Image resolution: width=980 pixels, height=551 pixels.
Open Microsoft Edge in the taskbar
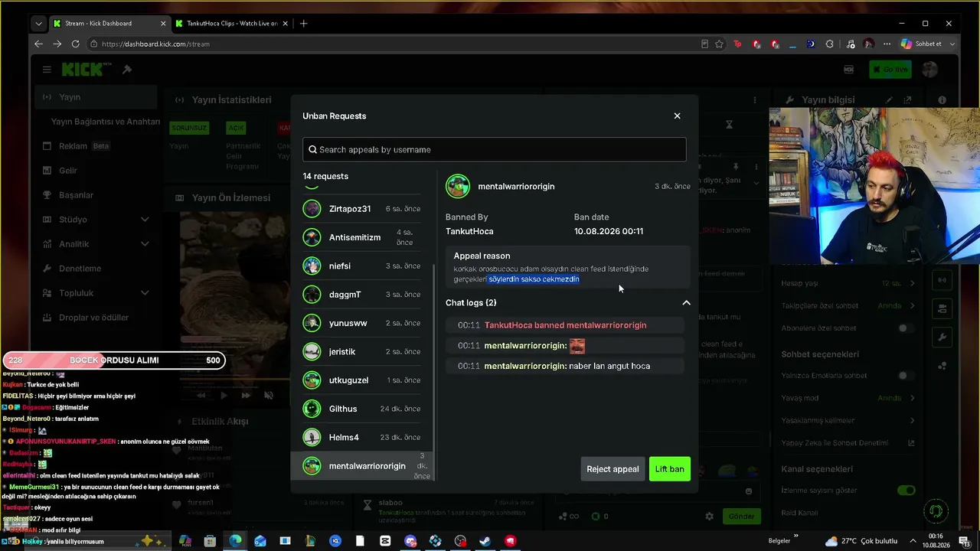tap(235, 541)
